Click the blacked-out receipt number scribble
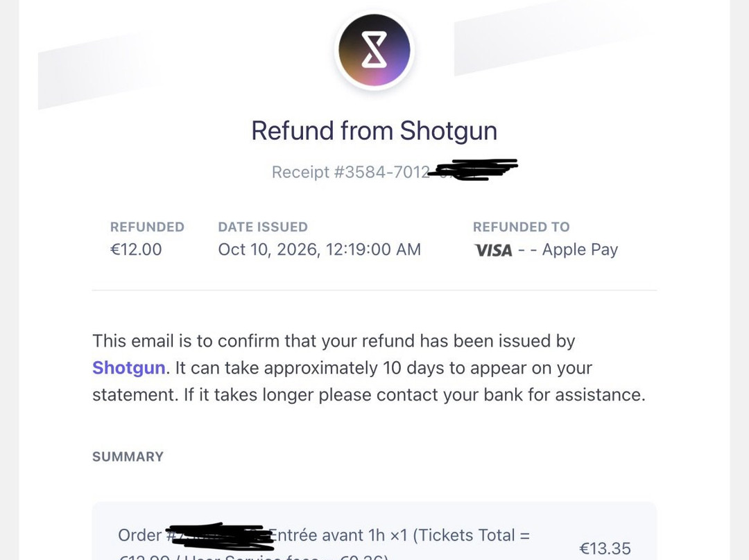The width and height of the screenshot is (749, 560). pos(473,170)
